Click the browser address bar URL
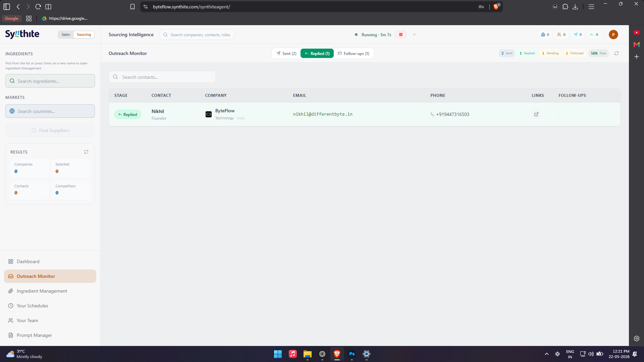 coord(191,7)
